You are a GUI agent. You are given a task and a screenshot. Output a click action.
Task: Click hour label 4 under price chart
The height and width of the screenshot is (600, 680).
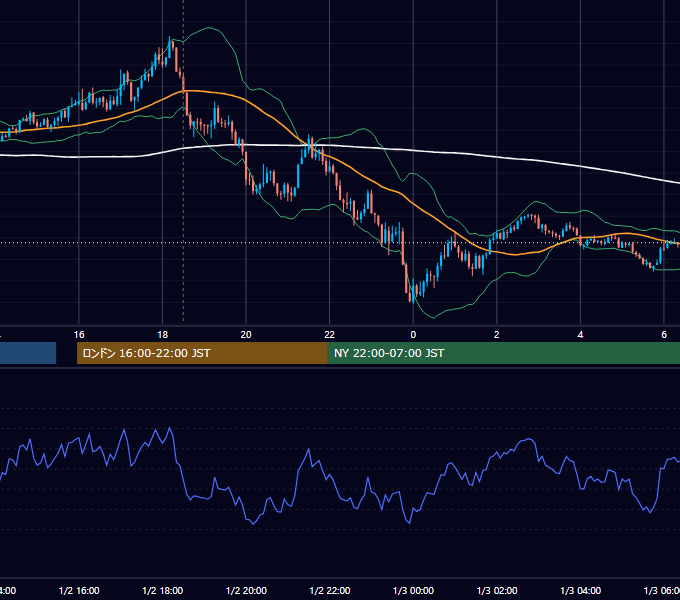580,334
